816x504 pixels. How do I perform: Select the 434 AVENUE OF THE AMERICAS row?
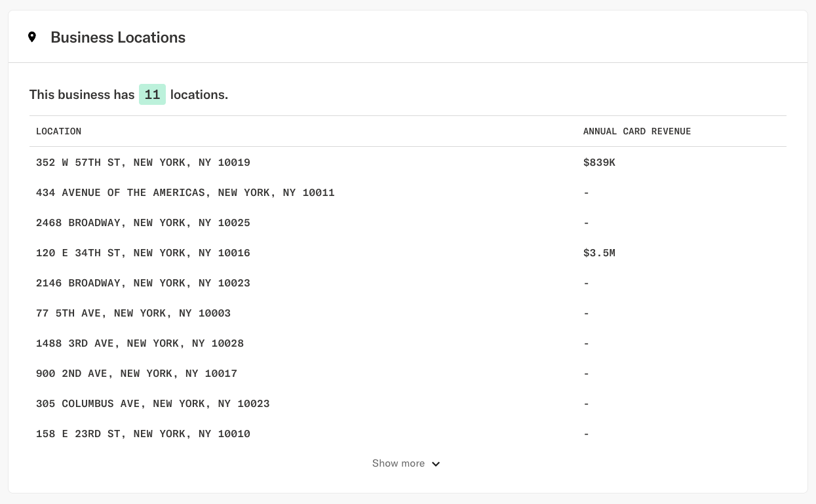click(x=185, y=193)
